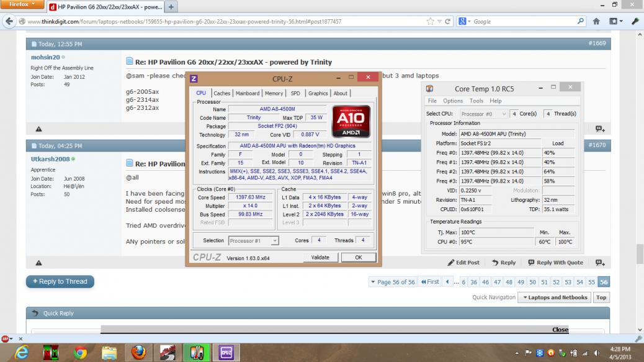Open Google Chrome from the taskbar
Screen dimensions: 644x362
tap(80, 353)
